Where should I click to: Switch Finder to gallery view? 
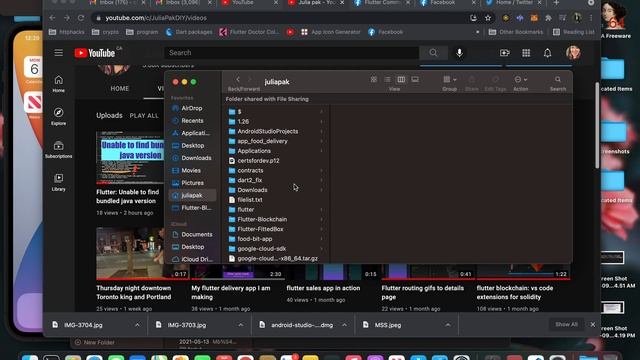click(415, 79)
